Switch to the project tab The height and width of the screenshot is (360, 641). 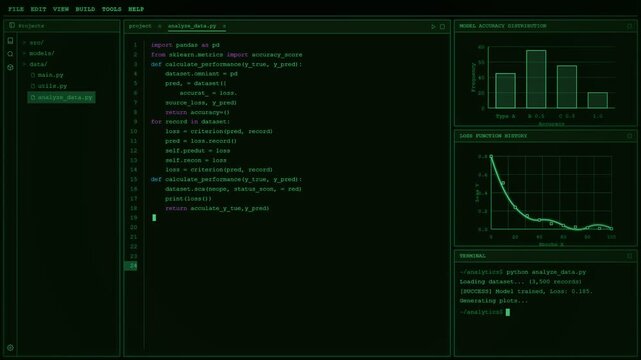(140, 26)
